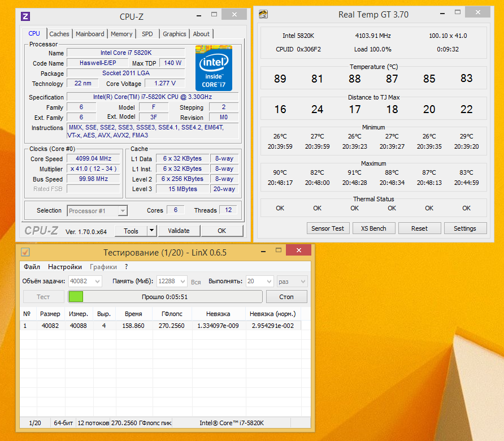
Task: Maximize the LinX window
Action: click(279, 250)
